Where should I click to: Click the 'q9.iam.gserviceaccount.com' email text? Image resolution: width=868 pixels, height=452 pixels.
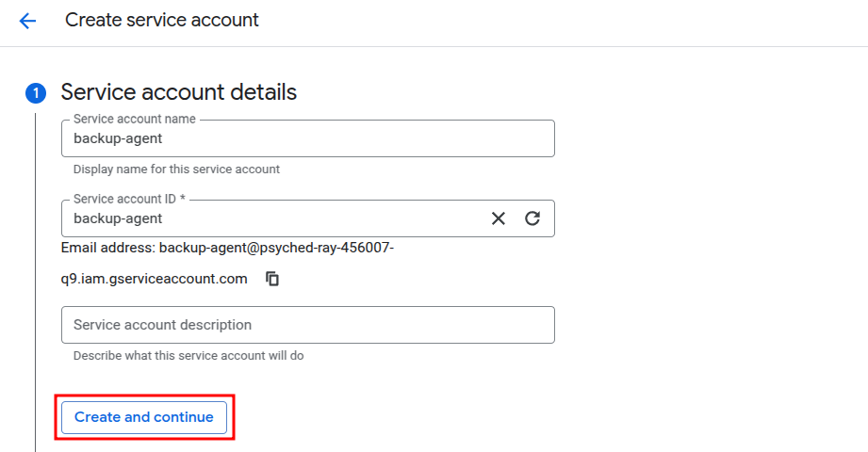[x=154, y=279]
